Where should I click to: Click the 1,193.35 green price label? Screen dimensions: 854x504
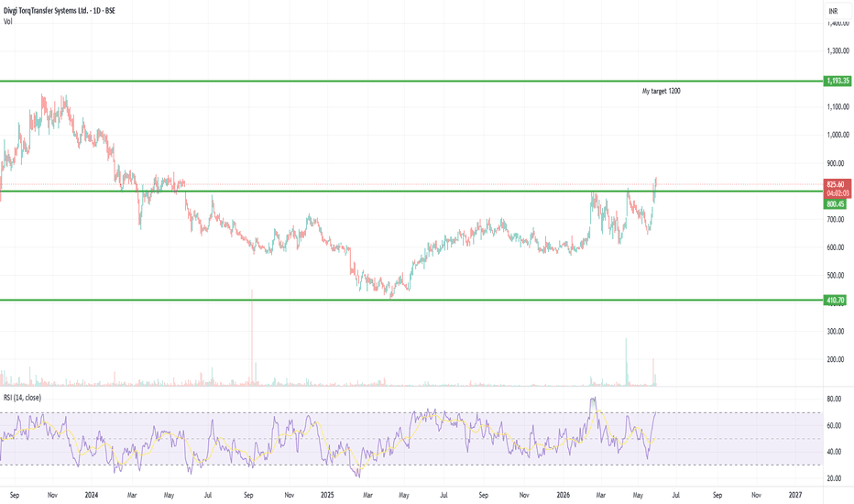coord(838,81)
